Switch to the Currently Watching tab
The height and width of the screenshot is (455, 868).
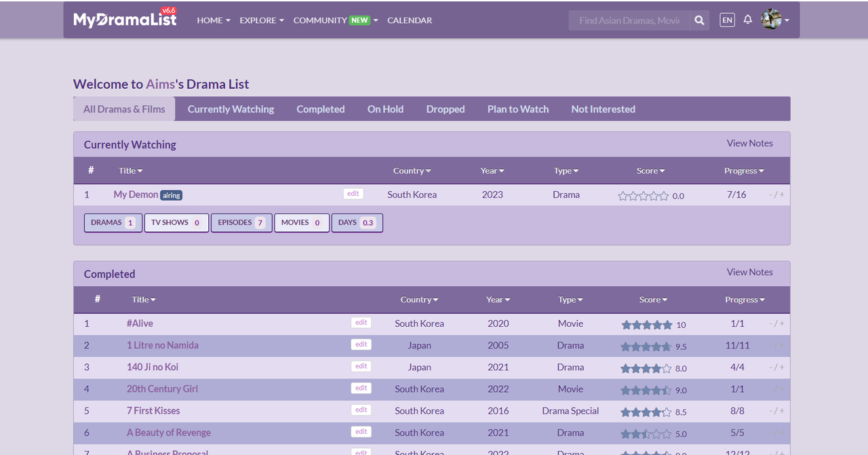[231, 109]
